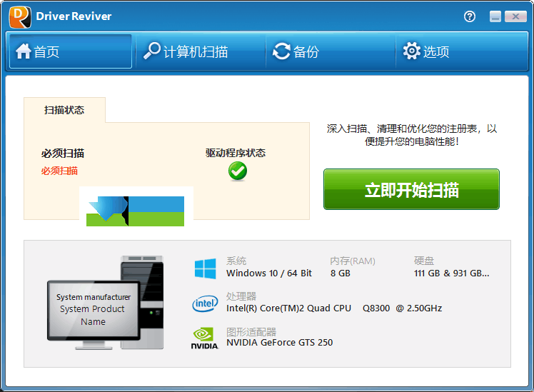Click the NVIDIA logo icon
Screen dimensions: 534x392
(x=204, y=338)
